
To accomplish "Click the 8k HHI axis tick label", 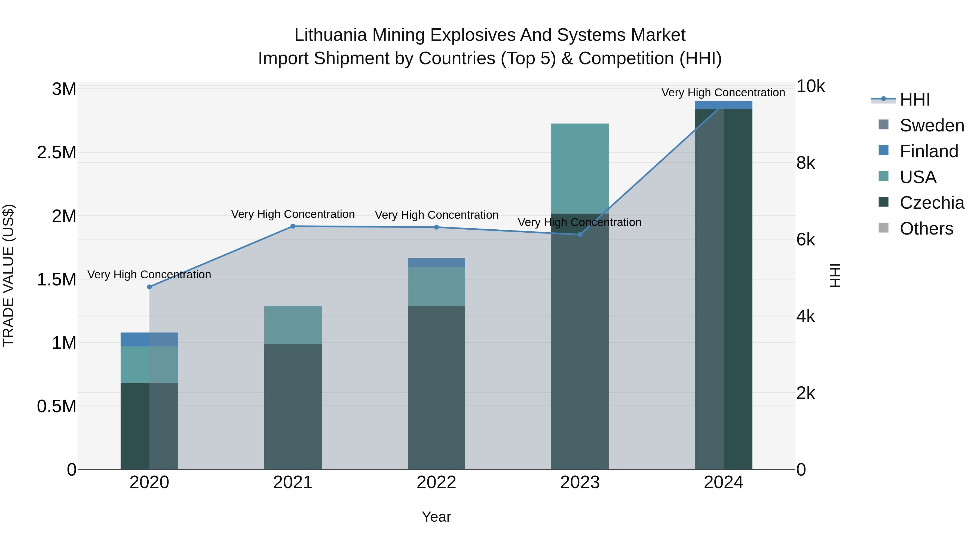I will pyautogui.click(x=806, y=163).
